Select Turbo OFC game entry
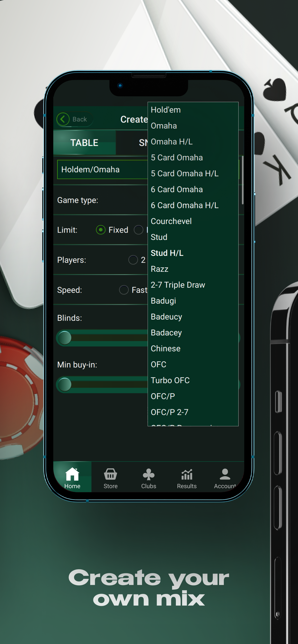This screenshot has width=298, height=644. click(193, 380)
